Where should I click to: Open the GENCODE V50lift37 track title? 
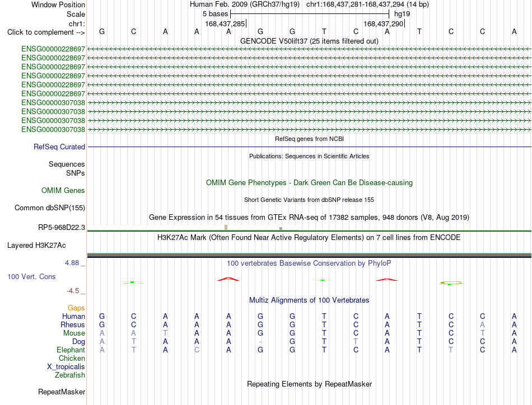[x=309, y=41]
